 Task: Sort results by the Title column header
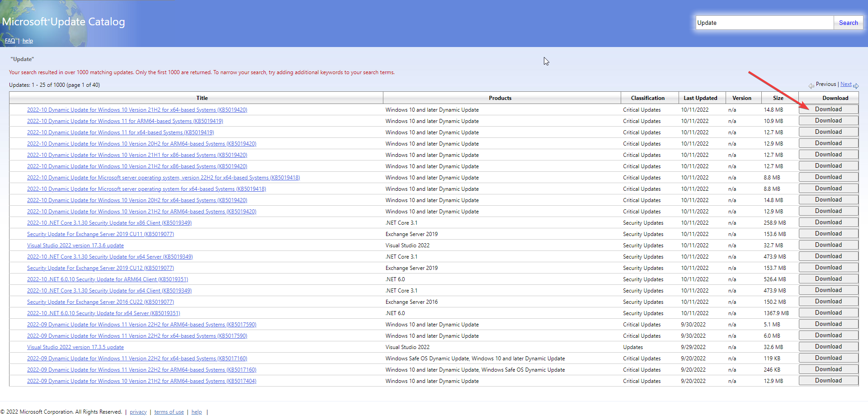202,98
